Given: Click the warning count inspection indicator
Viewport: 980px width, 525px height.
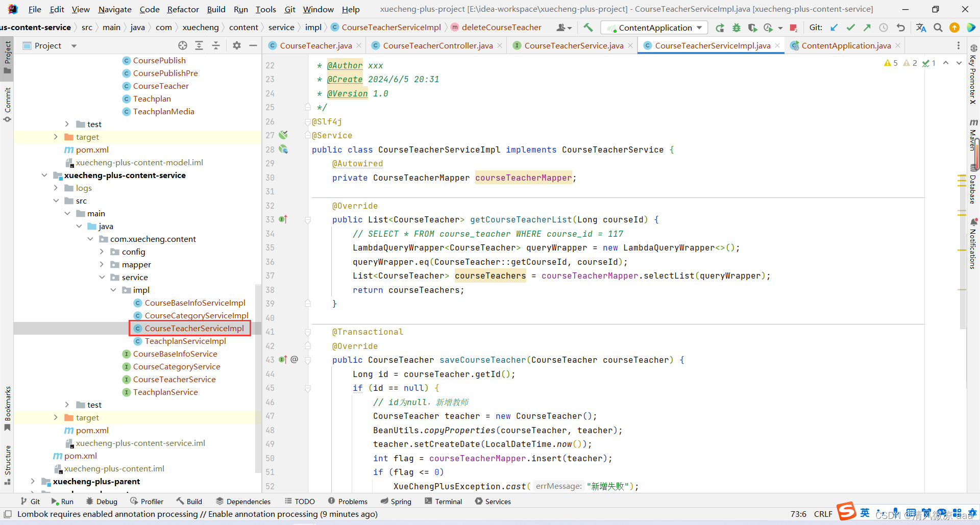Looking at the screenshot, I should click(x=891, y=63).
